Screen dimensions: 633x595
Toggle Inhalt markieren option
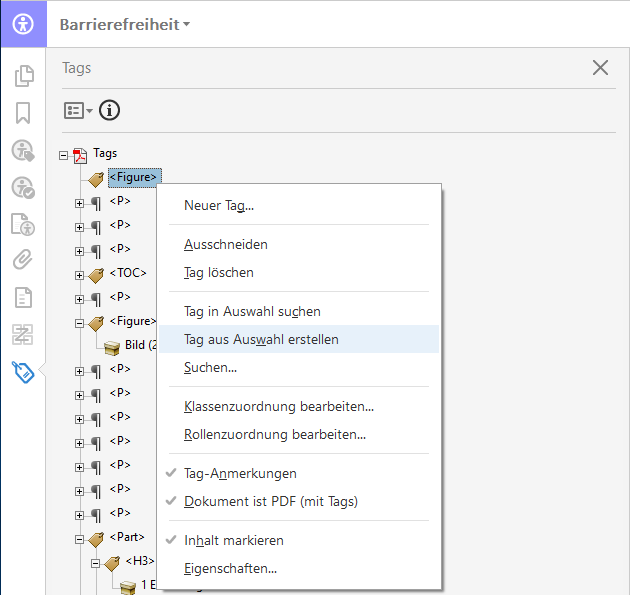point(233,540)
